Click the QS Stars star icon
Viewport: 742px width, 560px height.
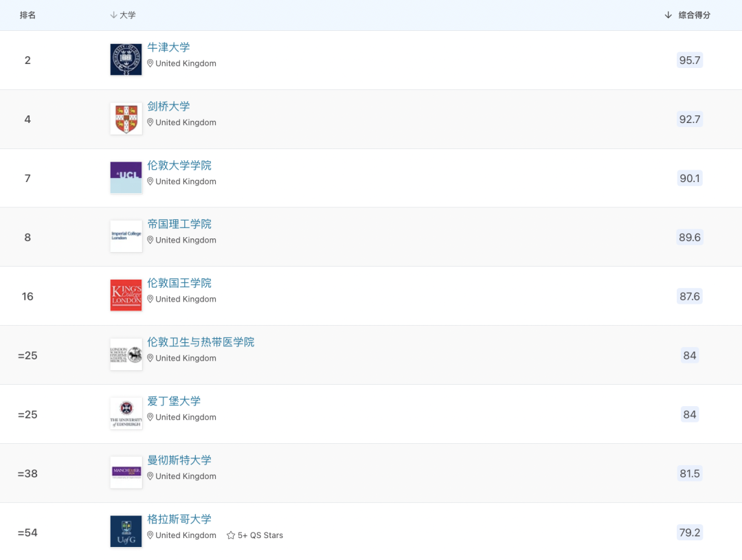[x=231, y=535]
